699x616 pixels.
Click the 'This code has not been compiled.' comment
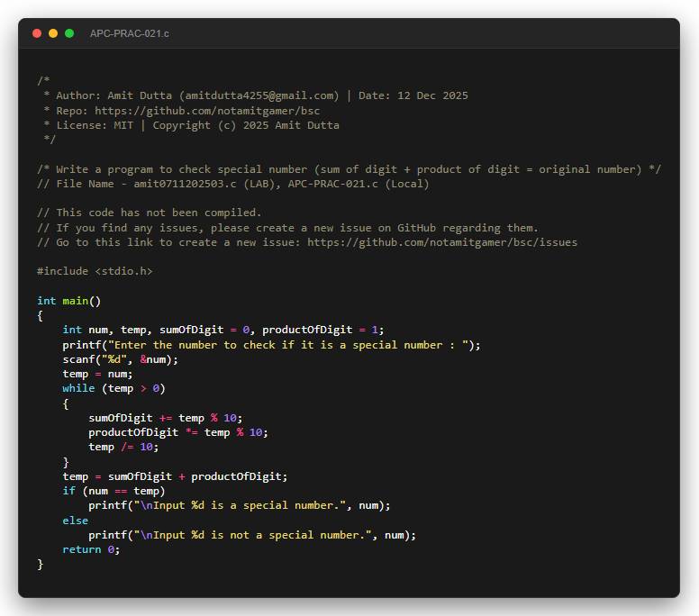pos(150,213)
